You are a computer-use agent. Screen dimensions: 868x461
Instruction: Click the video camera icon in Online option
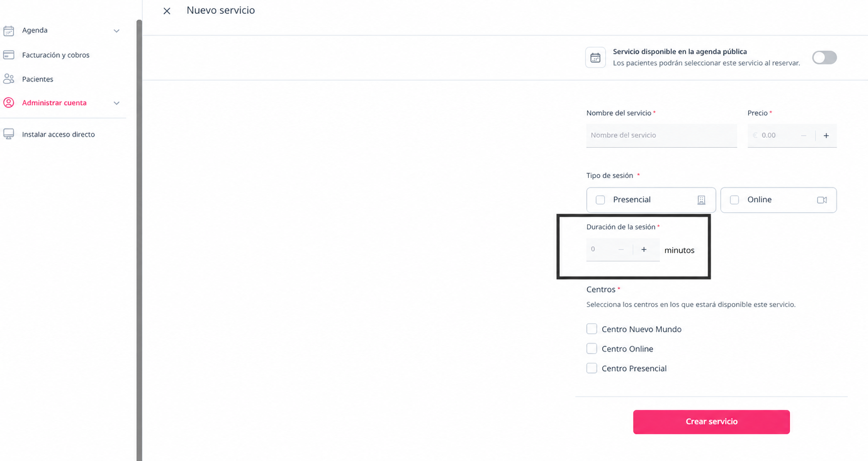pos(822,200)
